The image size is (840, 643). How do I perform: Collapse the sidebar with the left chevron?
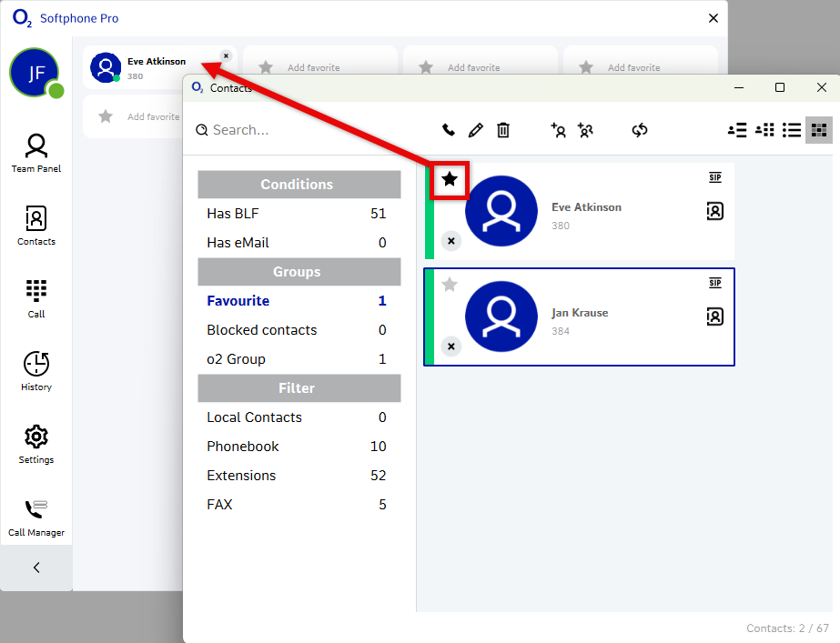click(36, 568)
